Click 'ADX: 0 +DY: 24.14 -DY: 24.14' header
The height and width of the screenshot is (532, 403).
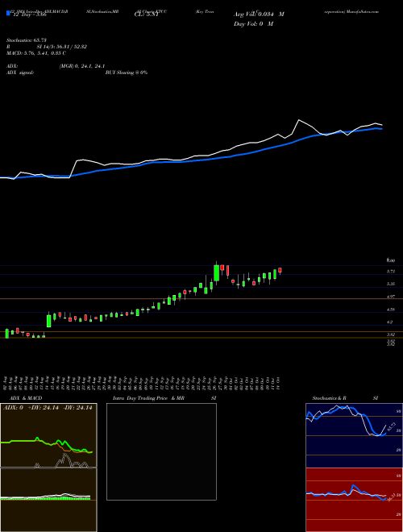pyautogui.click(x=48, y=408)
